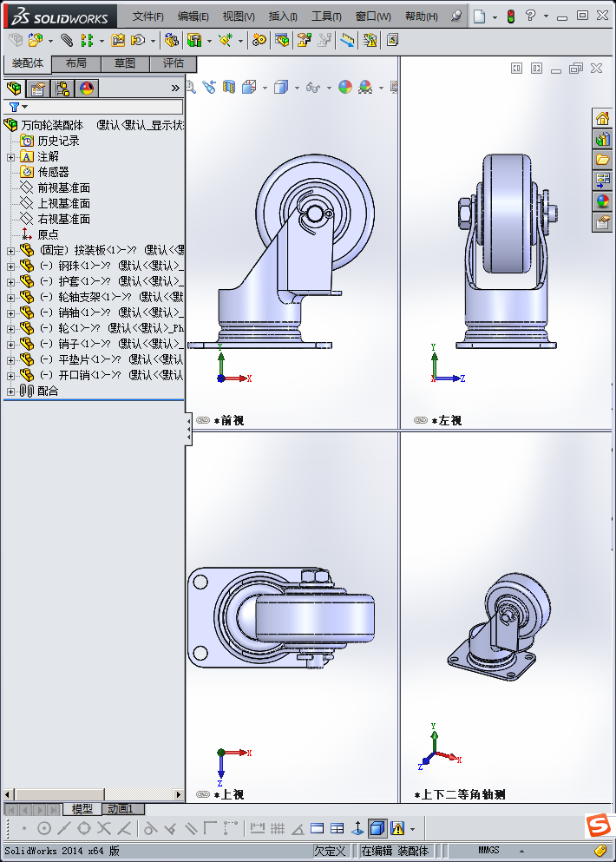Open Bill of Materials tool

point(282,40)
